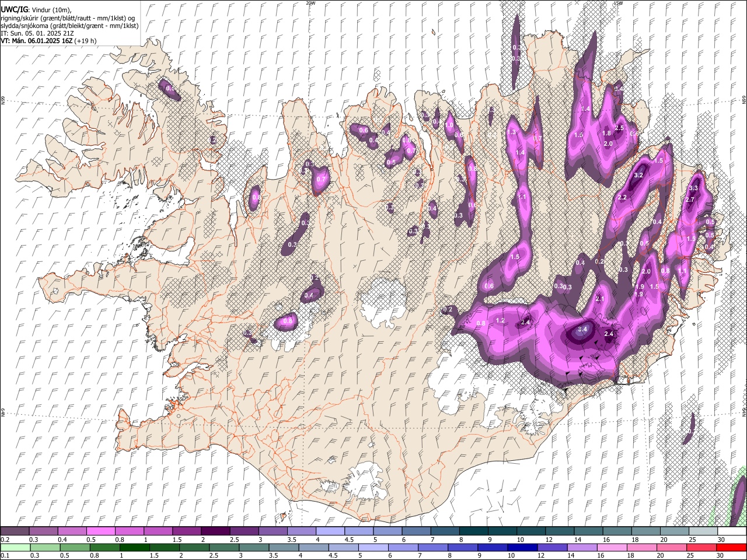Click the '2.1' precipitation value on the map
The width and height of the screenshot is (747, 560).
600,299
